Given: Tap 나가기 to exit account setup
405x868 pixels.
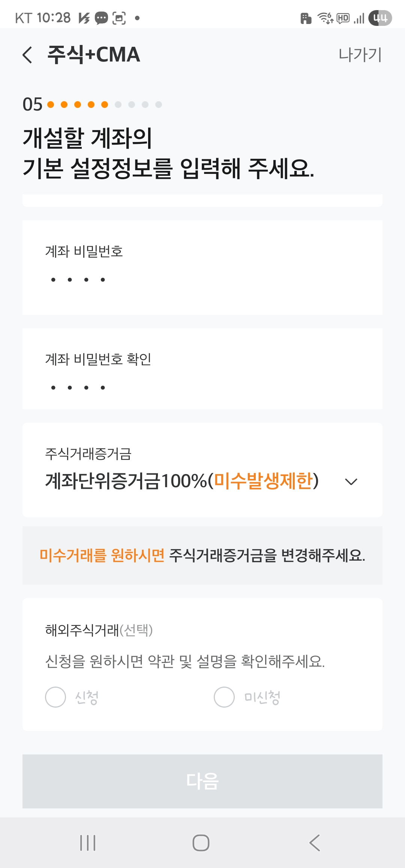Looking at the screenshot, I should click(x=360, y=55).
